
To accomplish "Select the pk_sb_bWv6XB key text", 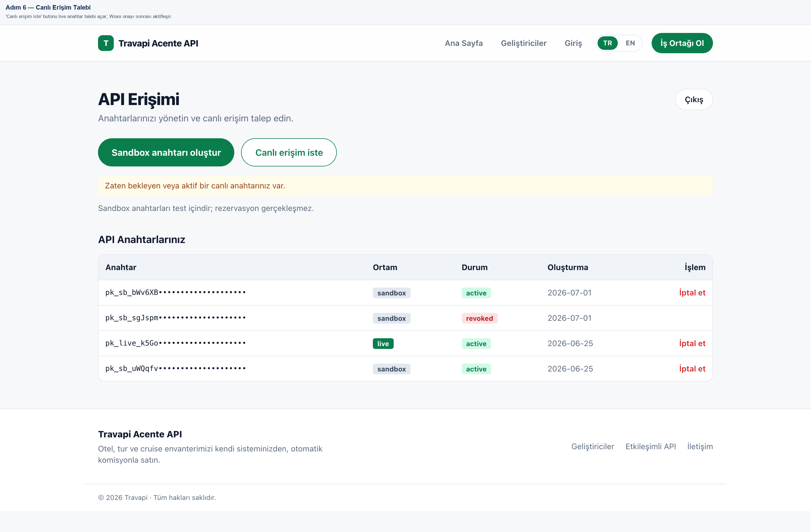I will (175, 292).
